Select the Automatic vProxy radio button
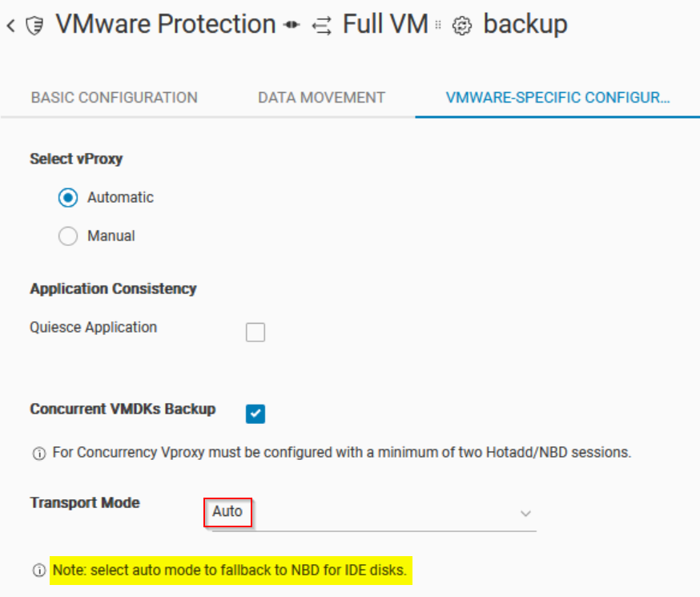The image size is (700, 597). coord(69,197)
